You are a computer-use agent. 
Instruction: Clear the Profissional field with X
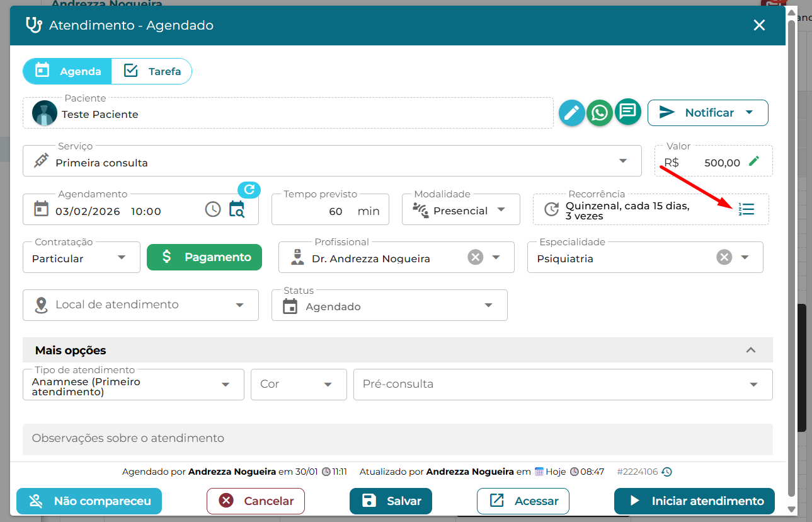click(475, 257)
